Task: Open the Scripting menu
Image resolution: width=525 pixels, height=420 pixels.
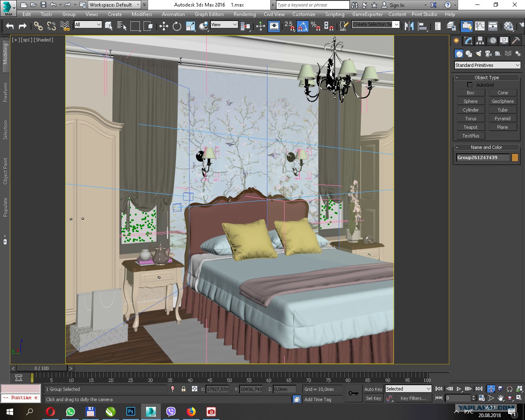Action: (x=335, y=14)
